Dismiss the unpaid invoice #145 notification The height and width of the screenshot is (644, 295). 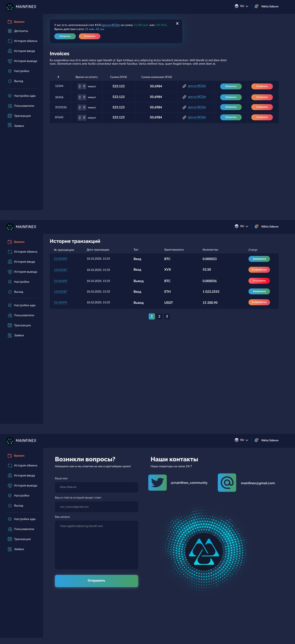click(x=177, y=24)
